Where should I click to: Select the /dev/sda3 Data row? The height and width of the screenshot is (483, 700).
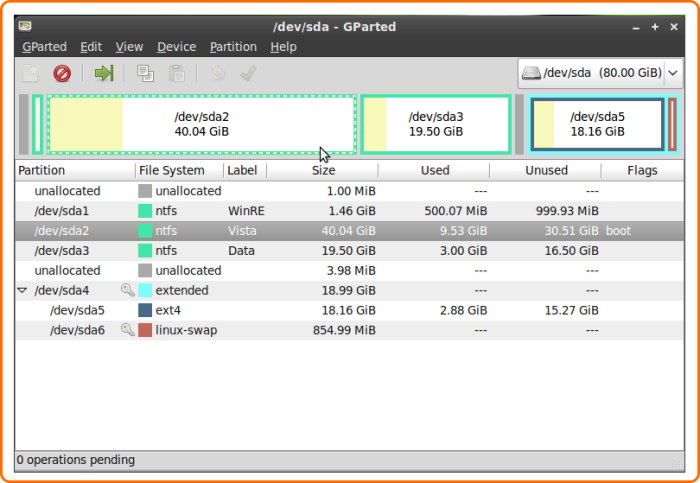(349, 250)
